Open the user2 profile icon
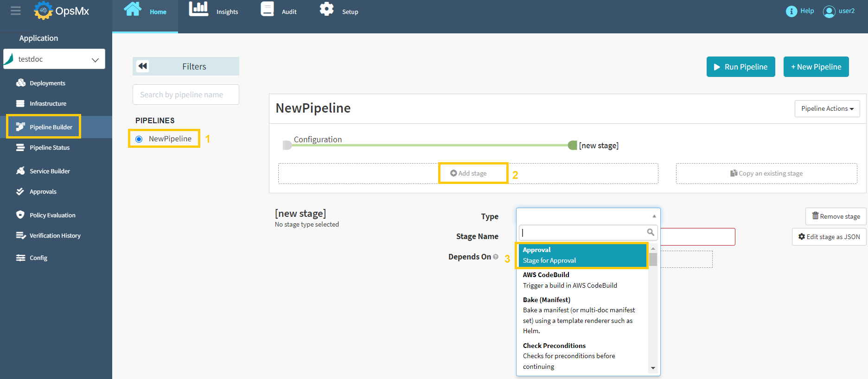This screenshot has width=868, height=379. (x=829, y=12)
